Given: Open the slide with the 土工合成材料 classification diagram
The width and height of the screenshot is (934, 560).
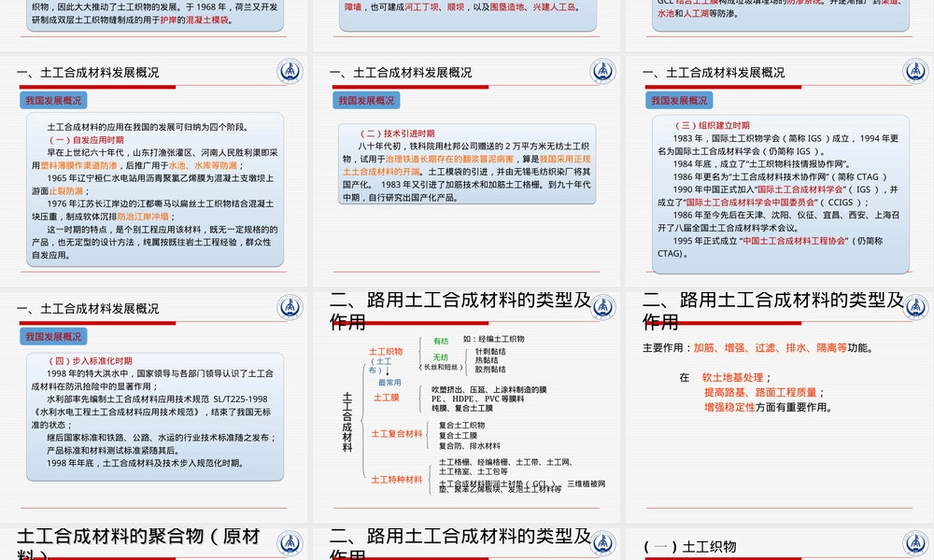Looking at the screenshot, I should 466,406.
